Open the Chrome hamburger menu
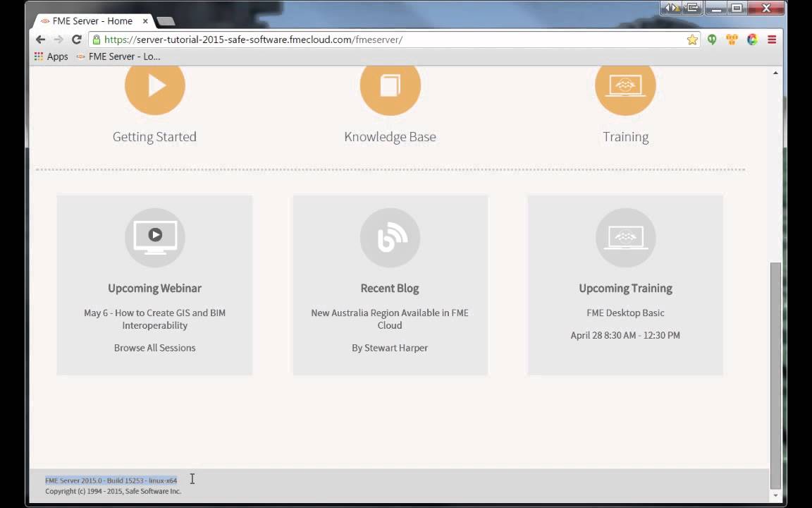Screen dimensions: 812x508 pos(772,40)
